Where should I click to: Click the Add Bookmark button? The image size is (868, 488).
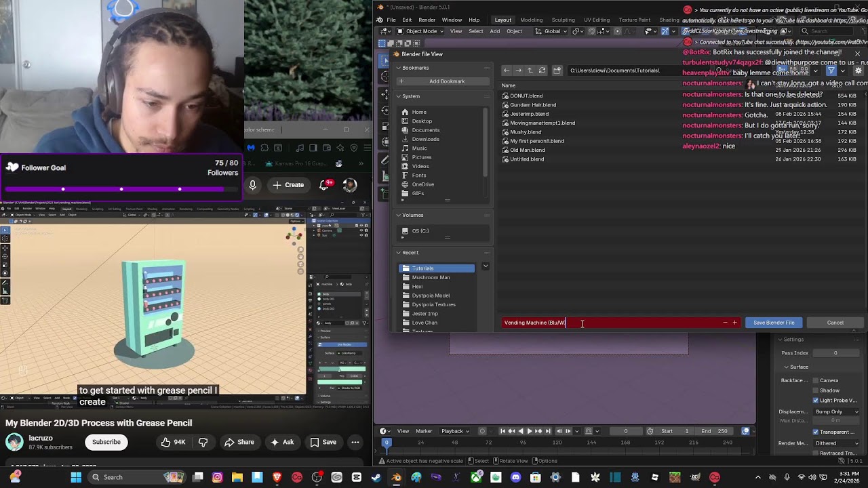[x=443, y=81]
